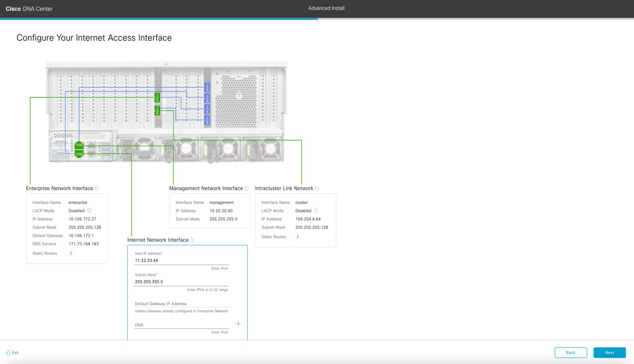Image resolution: width=634 pixels, height=364 pixels.
Task: Go back using the Back button
Action: tap(570, 353)
